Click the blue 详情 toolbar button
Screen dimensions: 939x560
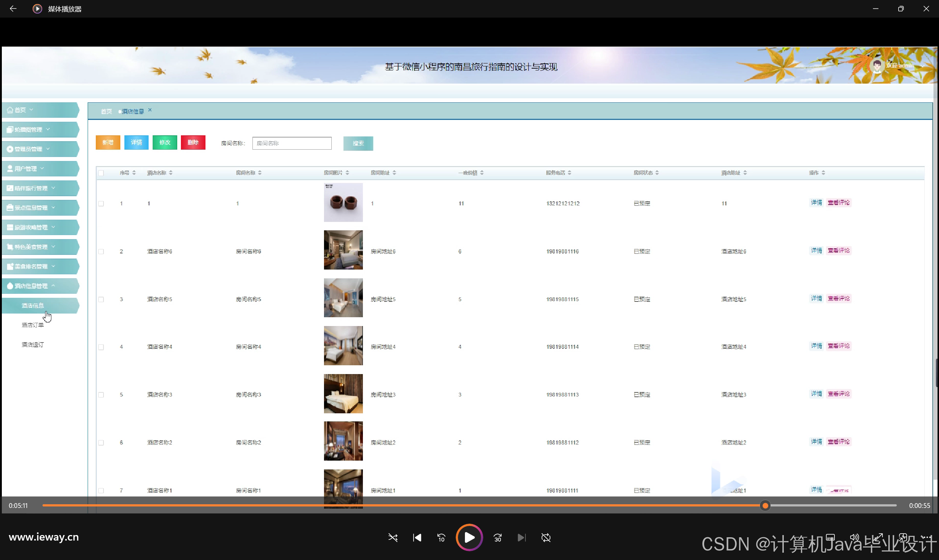136,143
